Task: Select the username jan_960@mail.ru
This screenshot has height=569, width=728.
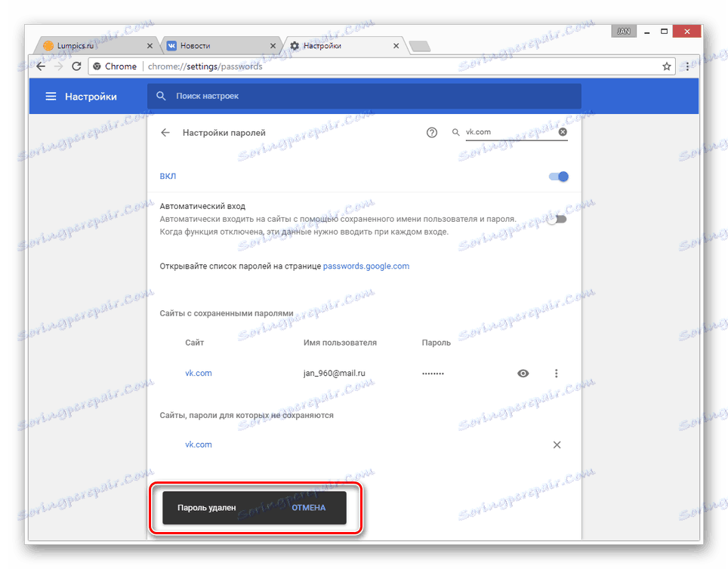Action: click(x=335, y=373)
